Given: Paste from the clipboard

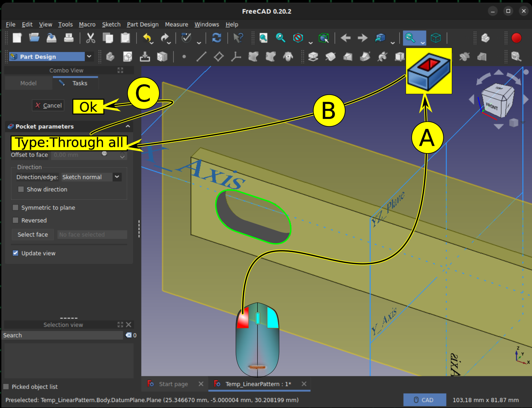Looking at the screenshot, I should [125, 38].
